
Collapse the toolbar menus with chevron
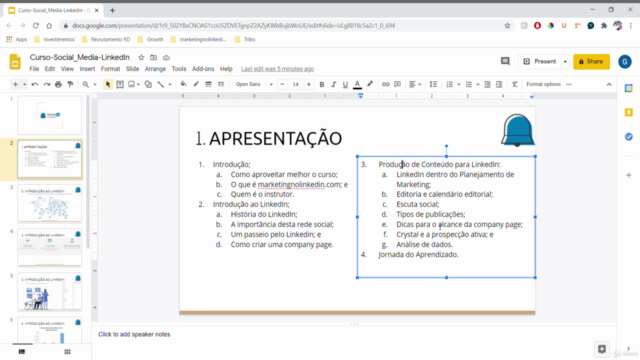point(609,84)
